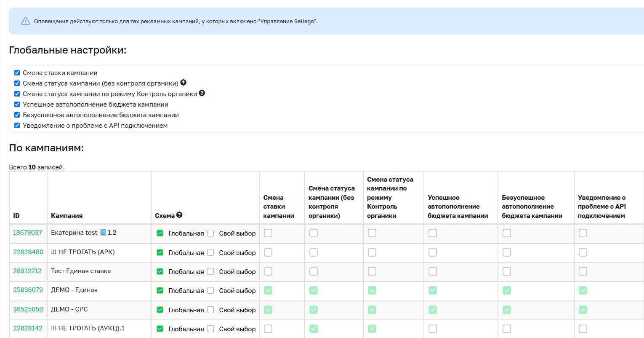
Task: Toggle global "Безуспешное автопополнение бюджета кампании" checkbox
Action: point(17,115)
